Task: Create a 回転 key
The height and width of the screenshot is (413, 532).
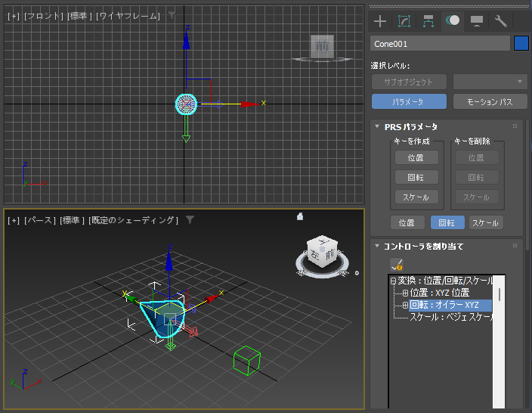Action: pos(416,177)
